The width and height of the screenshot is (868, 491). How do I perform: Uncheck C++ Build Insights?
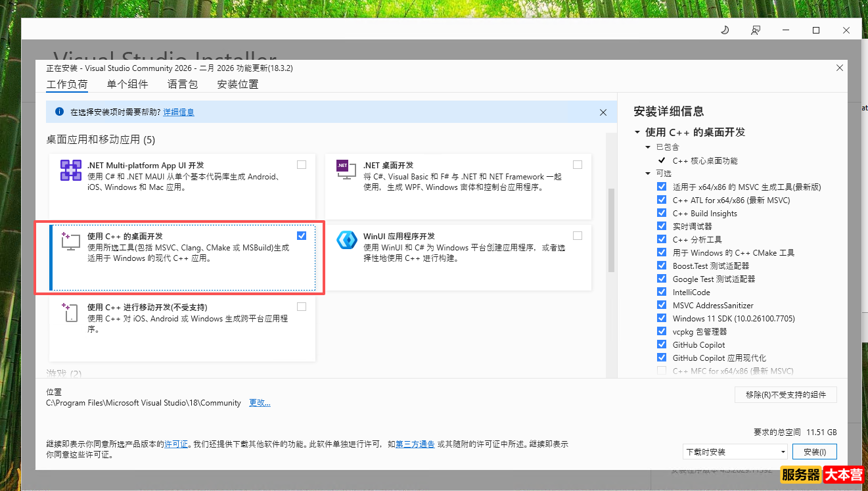(661, 213)
